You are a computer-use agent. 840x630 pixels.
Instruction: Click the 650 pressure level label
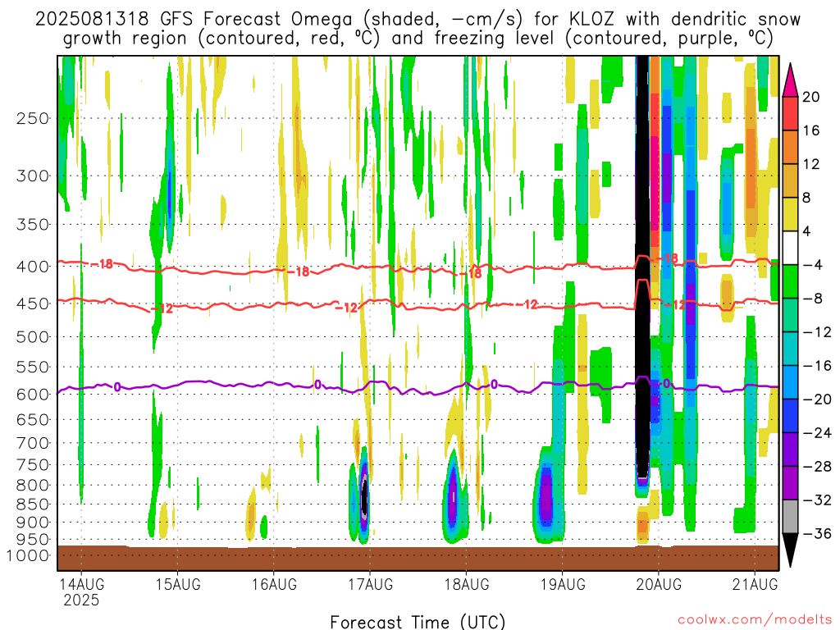pyautogui.click(x=33, y=419)
